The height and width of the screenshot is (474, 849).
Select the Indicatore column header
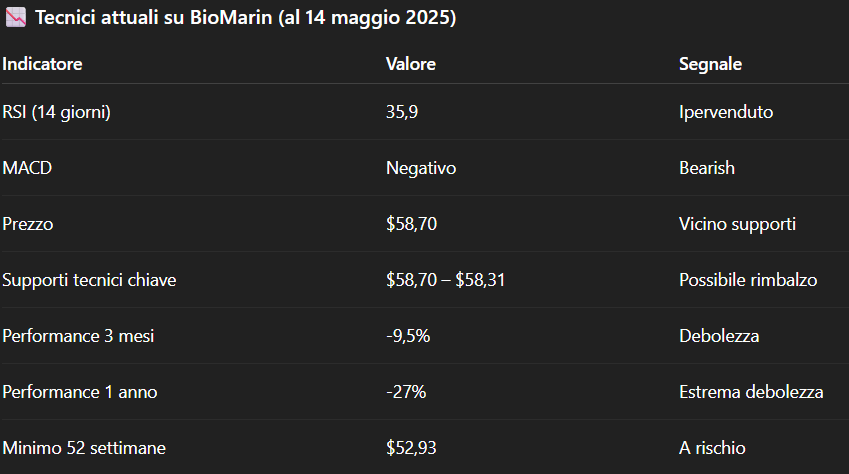pyautogui.click(x=42, y=64)
